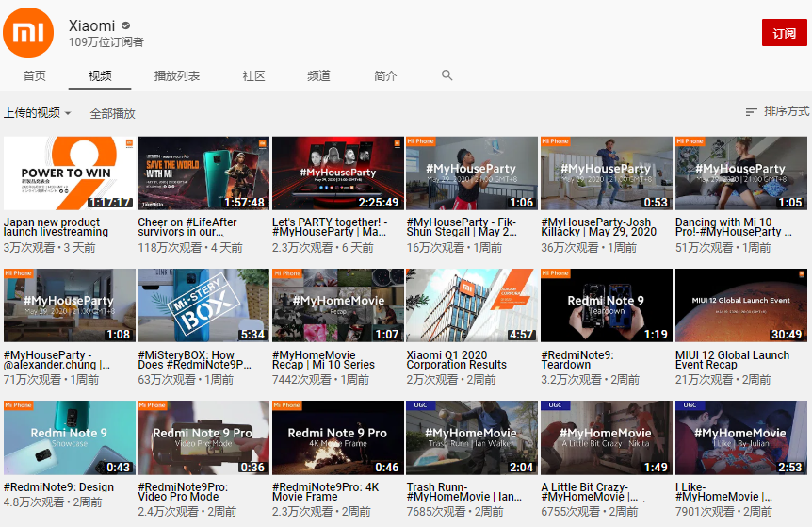Open title '#MyHouseParty-Josh Killacky | May 29, 2020'

[599, 227]
